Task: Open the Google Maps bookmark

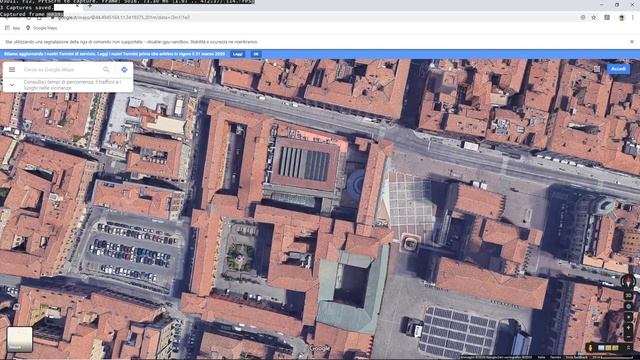Action: [41, 28]
